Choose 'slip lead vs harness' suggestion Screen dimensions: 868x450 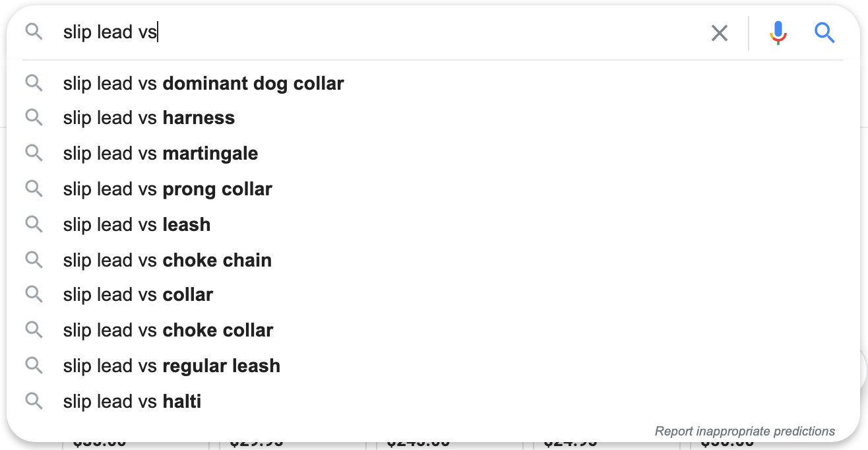point(433,117)
